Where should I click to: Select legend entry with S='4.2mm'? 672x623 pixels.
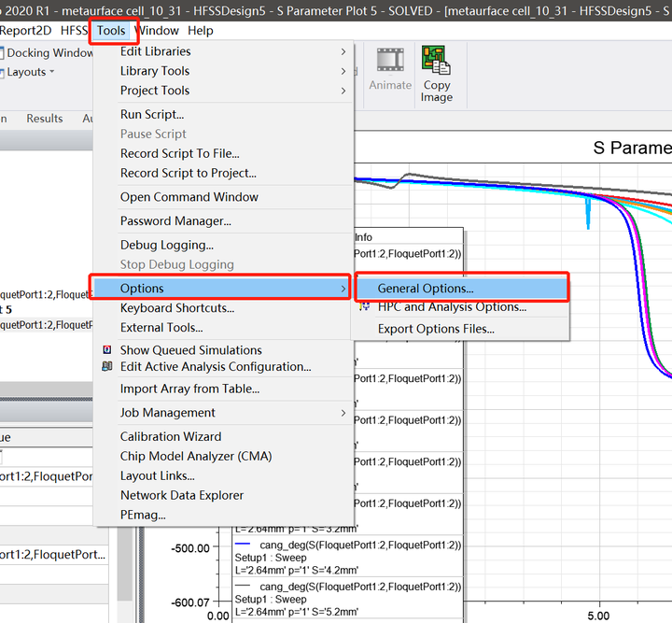(x=347, y=558)
